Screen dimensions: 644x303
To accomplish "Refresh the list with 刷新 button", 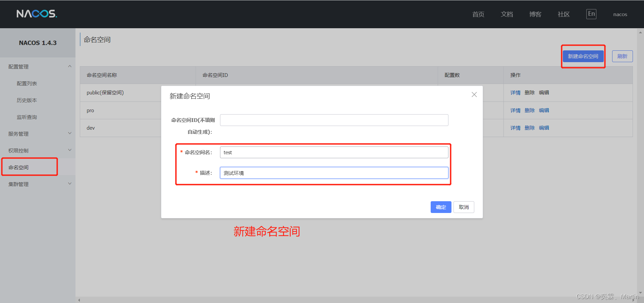I will [x=622, y=56].
